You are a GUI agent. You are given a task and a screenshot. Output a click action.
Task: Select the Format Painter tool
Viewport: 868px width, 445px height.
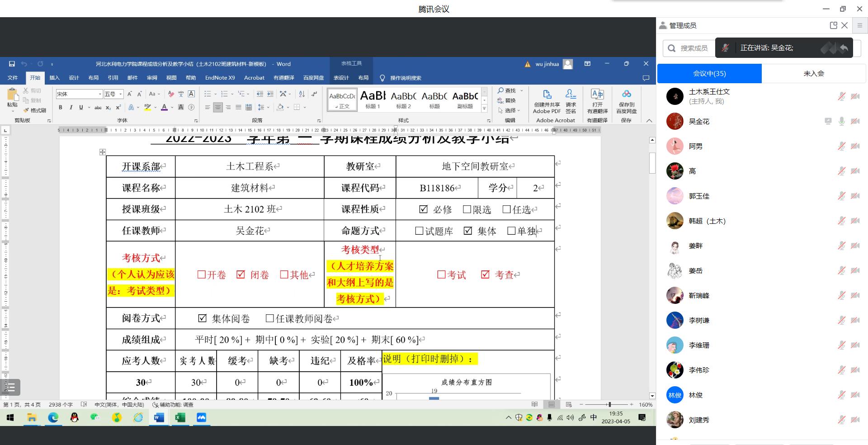(x=35, y=111)
